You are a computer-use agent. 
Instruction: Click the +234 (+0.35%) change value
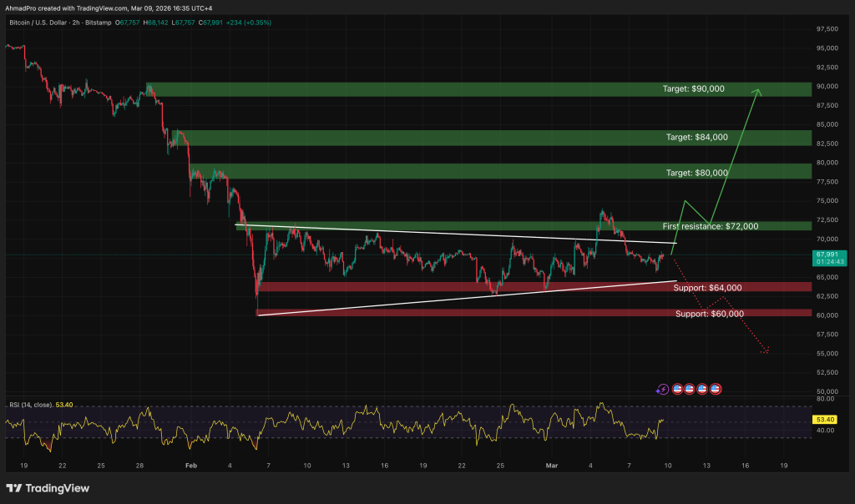(249, 24)
